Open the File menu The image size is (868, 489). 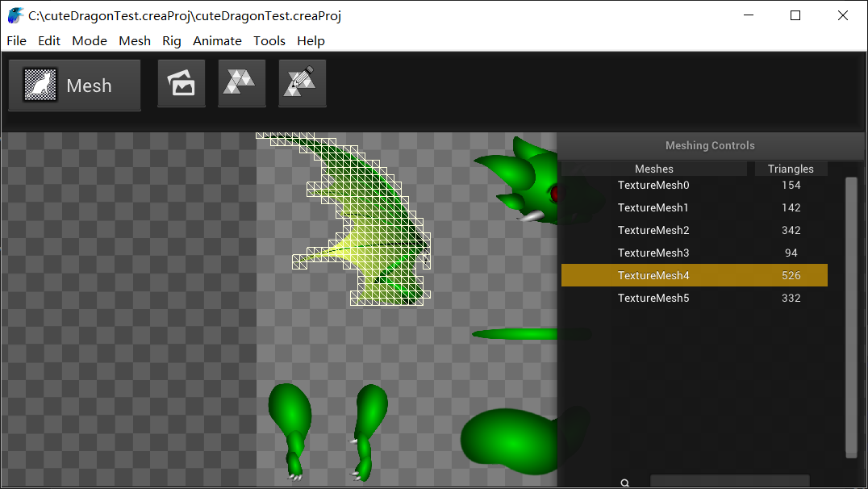16,41
